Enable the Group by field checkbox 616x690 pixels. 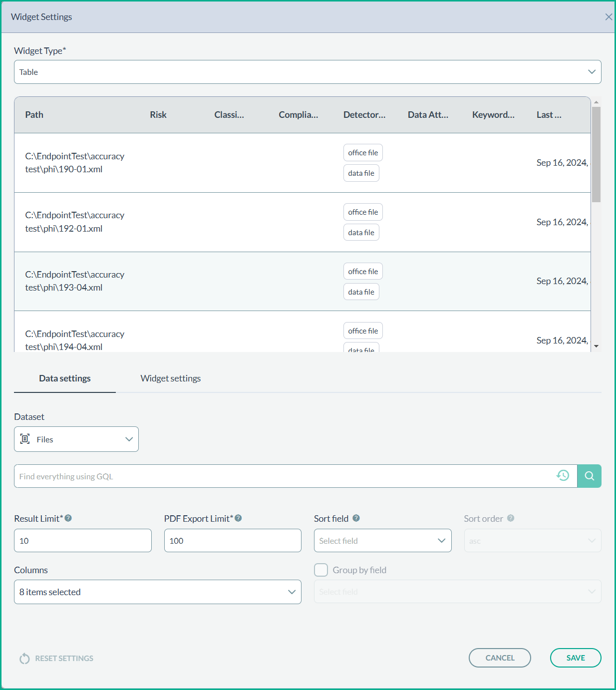pos(321,570)
